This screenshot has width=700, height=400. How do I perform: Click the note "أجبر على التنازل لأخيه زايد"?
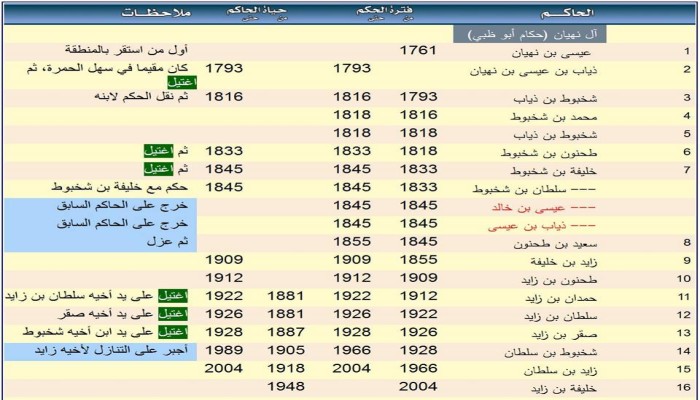pos(112,350)
